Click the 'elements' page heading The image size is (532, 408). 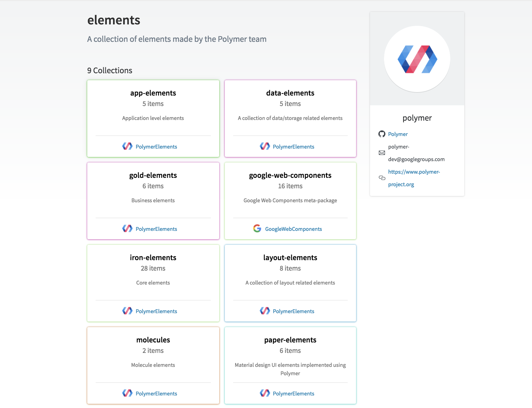(x=114, y=20)
